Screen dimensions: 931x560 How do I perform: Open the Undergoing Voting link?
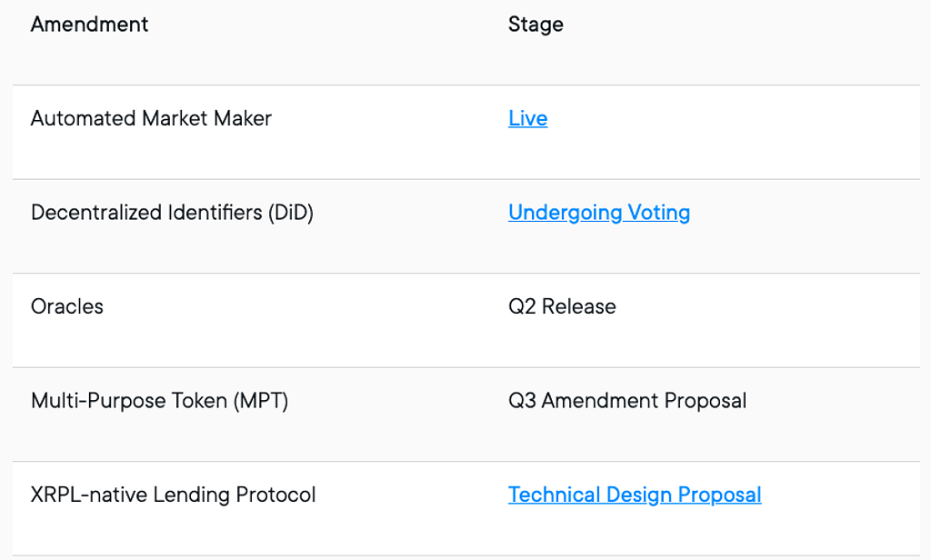(x=599, y=213)
